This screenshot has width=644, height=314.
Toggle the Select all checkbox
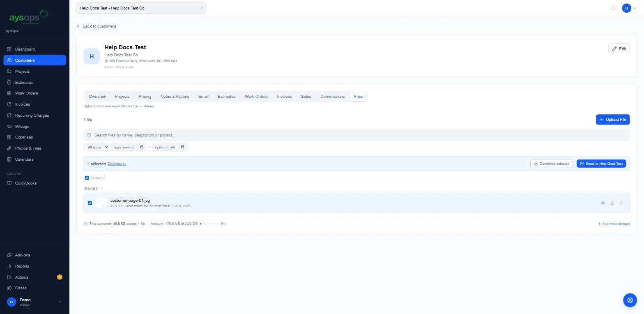click(87, 178)
